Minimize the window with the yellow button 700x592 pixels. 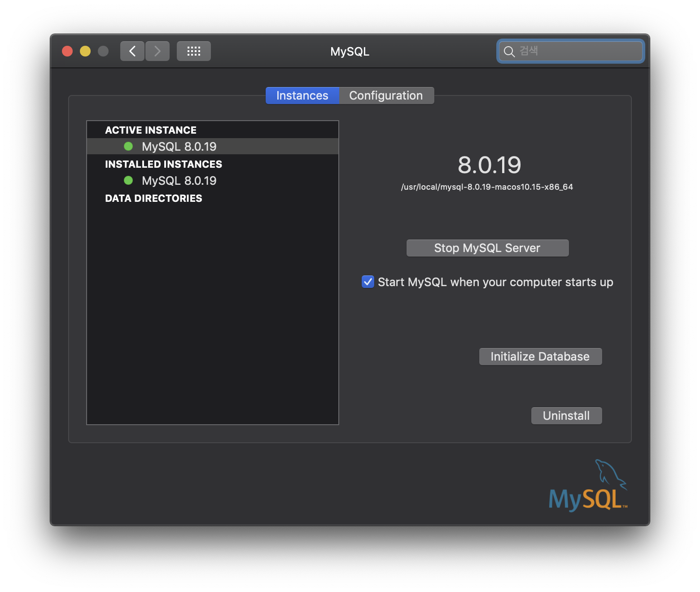(x=85, y=51)
